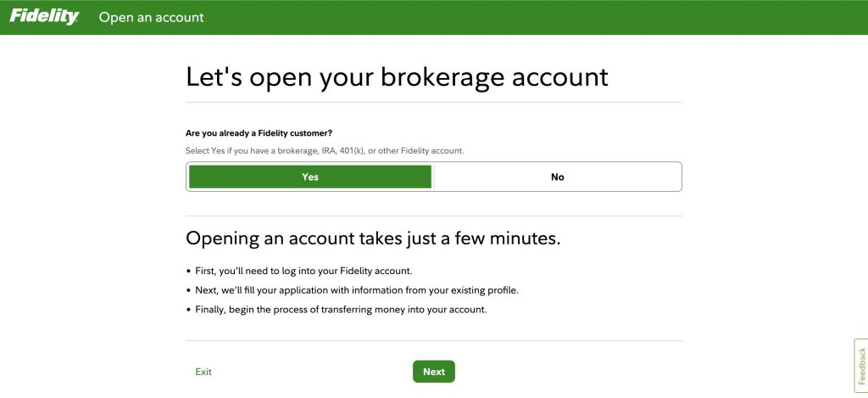Click the helper text mentioning IRA and 401(k)
This screenshot has width=868, height=398.
coord(325,150)
